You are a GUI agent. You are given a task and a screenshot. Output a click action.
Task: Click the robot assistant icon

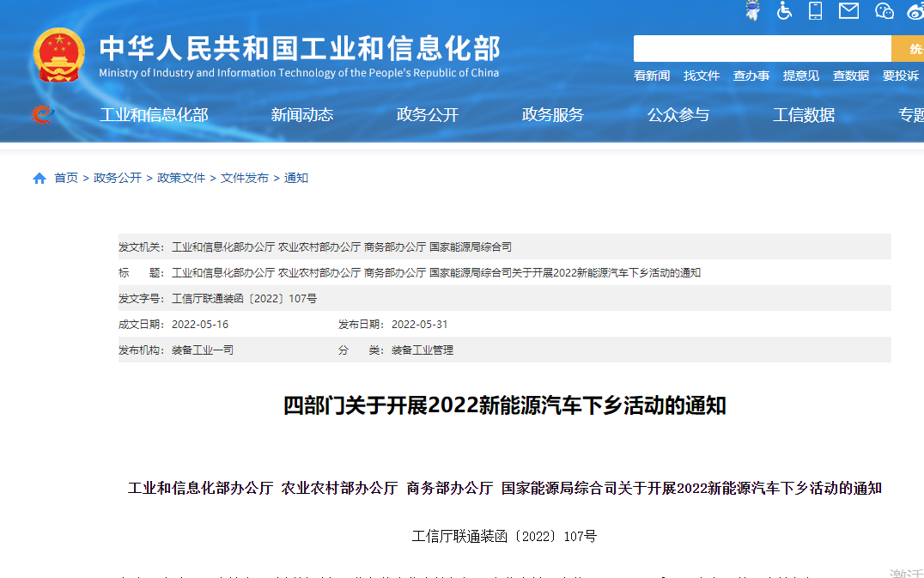(752, 10)
